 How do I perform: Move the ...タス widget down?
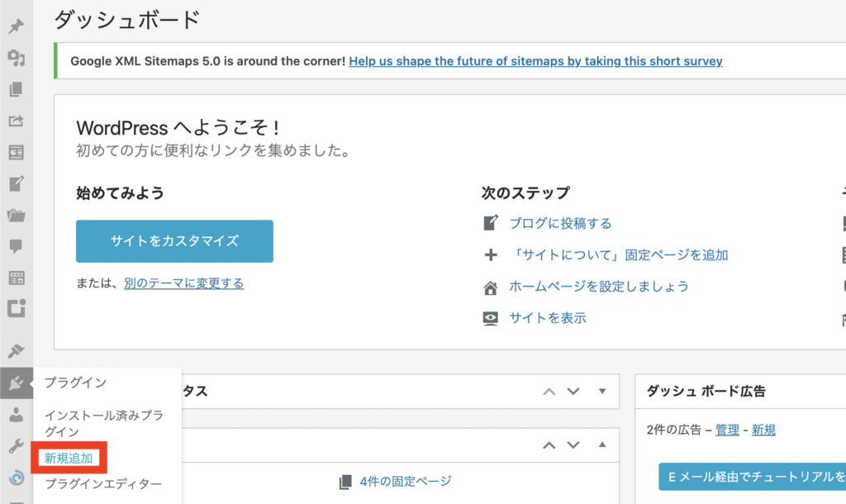click(573, 392)
